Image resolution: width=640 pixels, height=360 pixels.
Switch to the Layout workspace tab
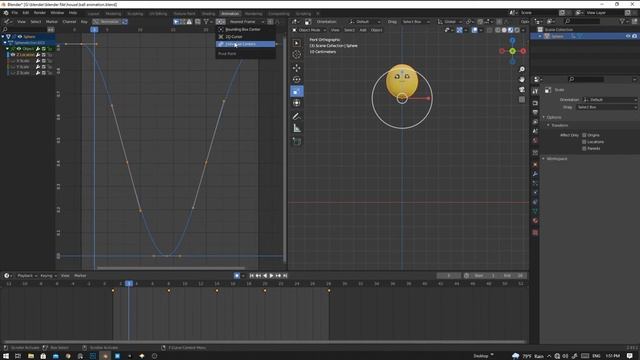click(x=93, y=13)
